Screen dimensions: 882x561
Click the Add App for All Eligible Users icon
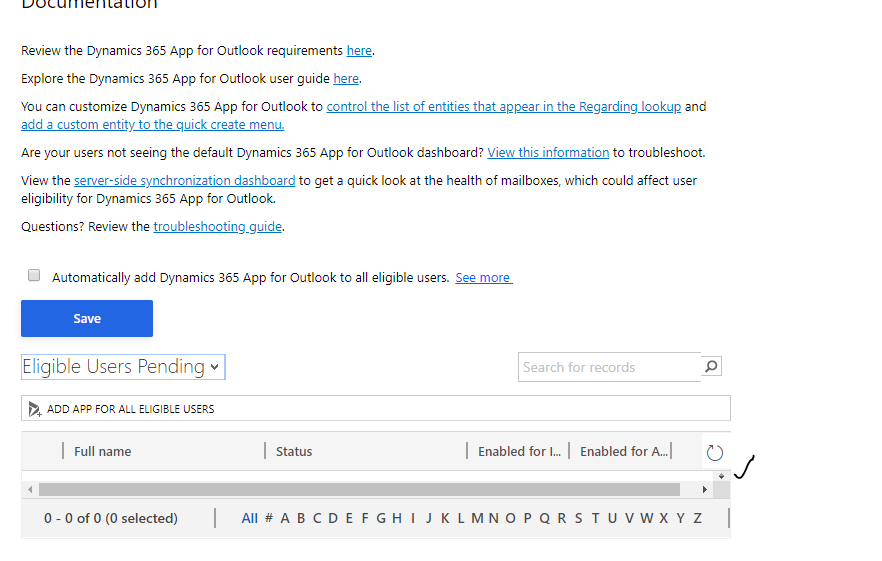point(35,409)
